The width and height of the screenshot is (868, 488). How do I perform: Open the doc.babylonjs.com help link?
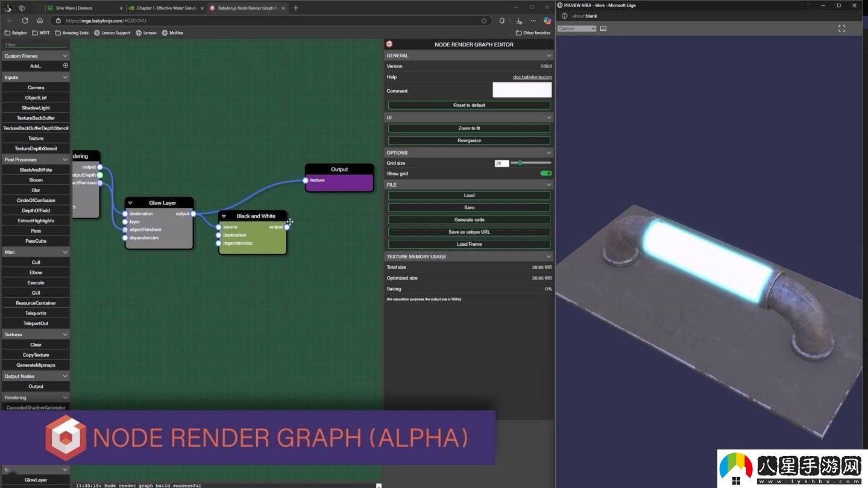click(532, 77)
